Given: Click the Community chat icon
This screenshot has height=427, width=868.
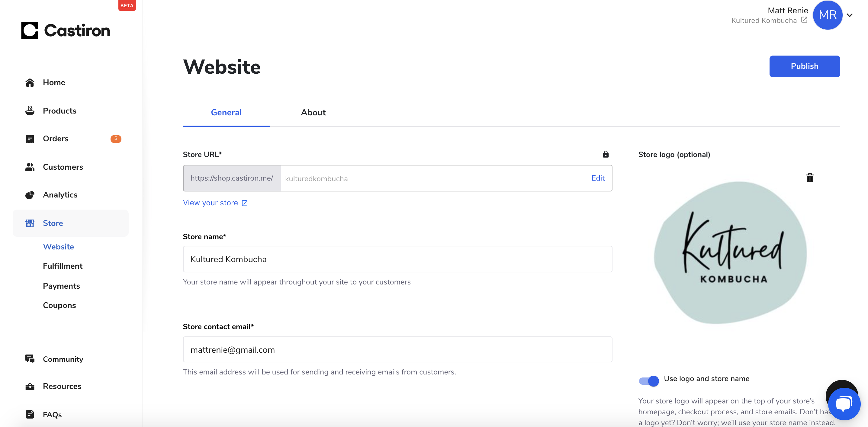Looking at the screenshot, I should [x=30, y=359].
